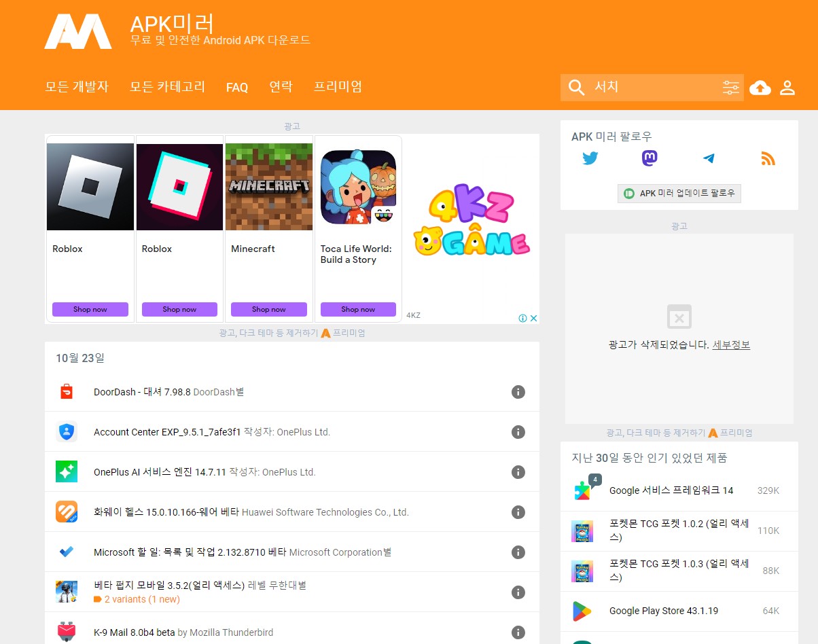Open Huawei Software Technologies developer link
818x644 pixels.
coord(325,512)
